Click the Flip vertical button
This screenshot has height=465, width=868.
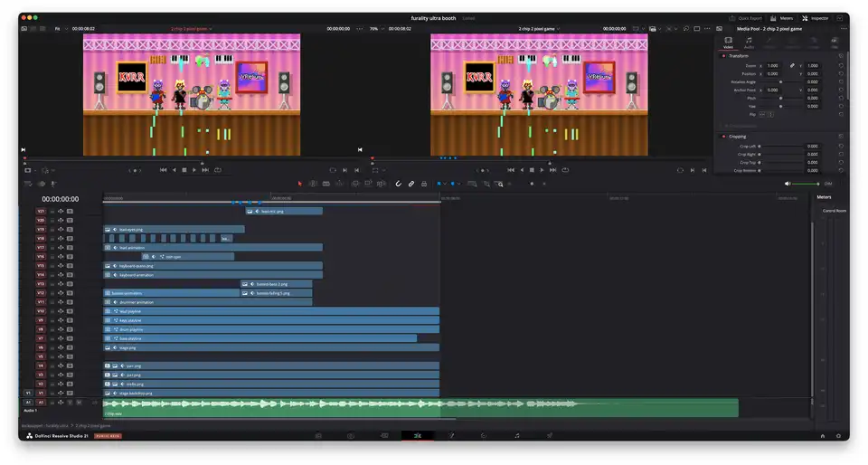tap(770, 114)
